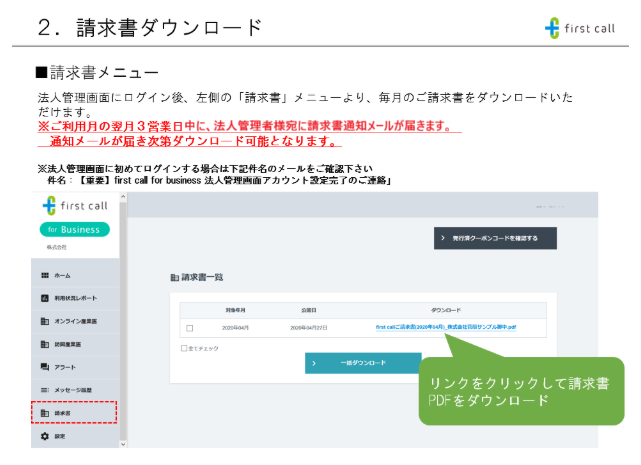Click the green for Business badge
This screenshot has width=641, height=465.
click(x=75, y=229)
